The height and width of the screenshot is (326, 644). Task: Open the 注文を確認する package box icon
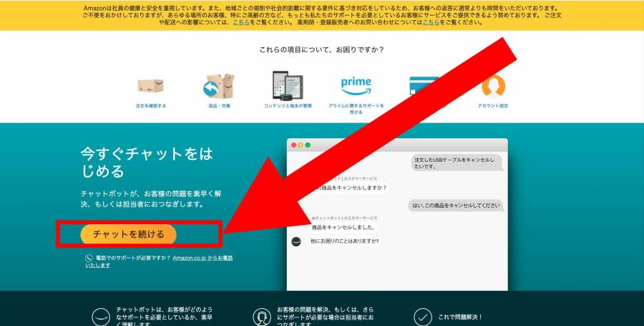(x=150, y=85)
